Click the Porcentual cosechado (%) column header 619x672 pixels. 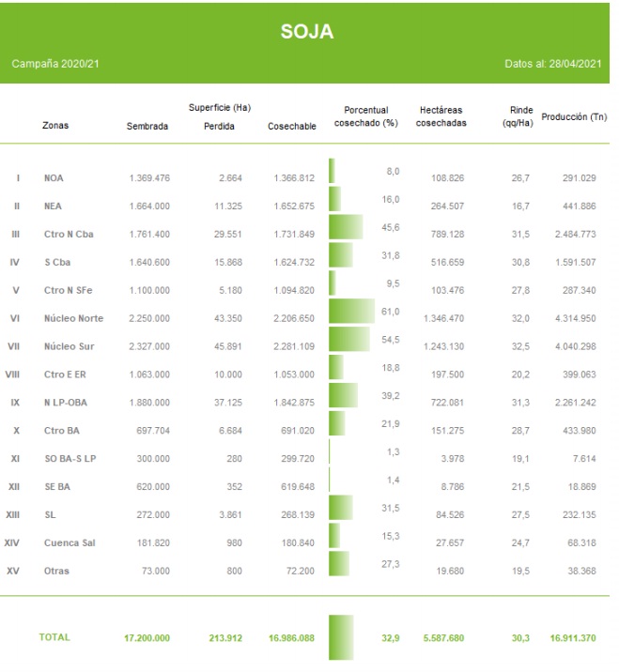(365, 116)
